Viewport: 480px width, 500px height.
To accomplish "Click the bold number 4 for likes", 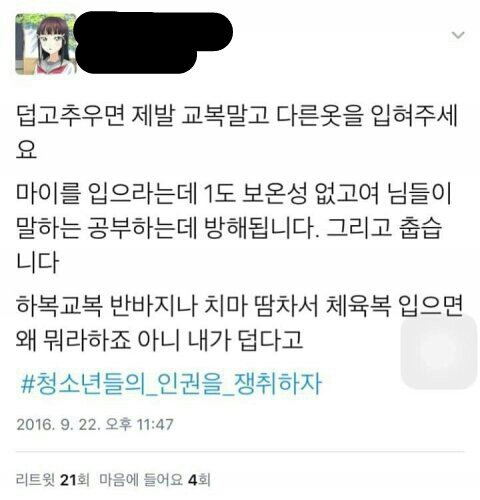I will pos(192,480).
